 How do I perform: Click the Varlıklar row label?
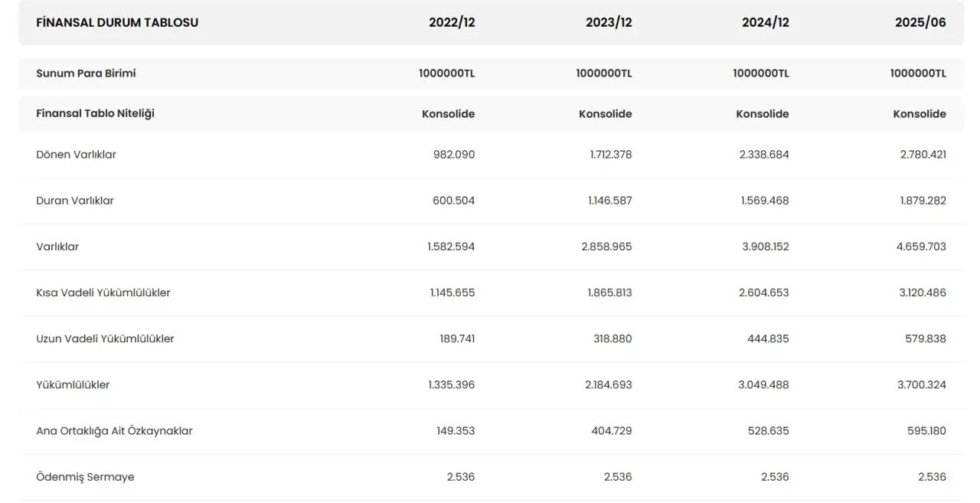[57, 247]
